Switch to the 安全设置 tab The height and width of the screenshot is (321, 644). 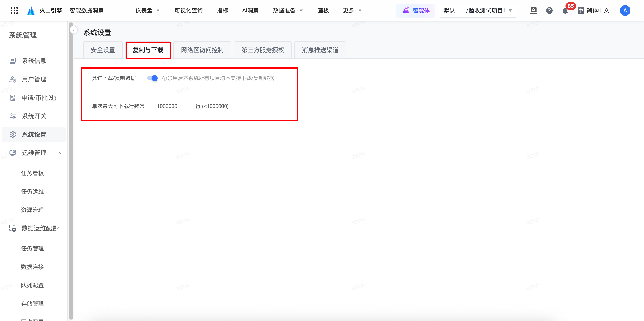click(103, 50)
